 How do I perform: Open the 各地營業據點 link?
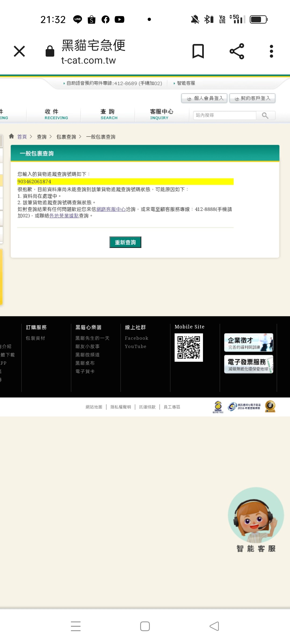(64, 216)
